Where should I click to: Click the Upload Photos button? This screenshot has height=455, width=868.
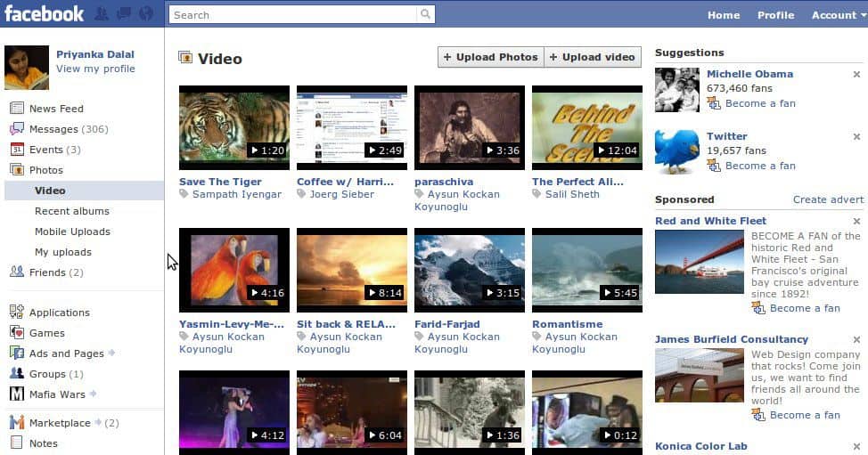coord(490,57)
